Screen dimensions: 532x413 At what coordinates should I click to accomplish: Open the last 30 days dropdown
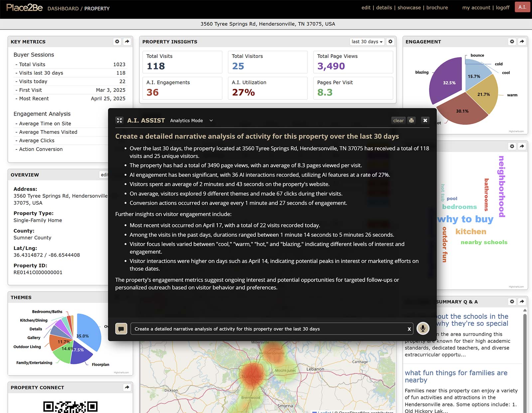point(367,42)
